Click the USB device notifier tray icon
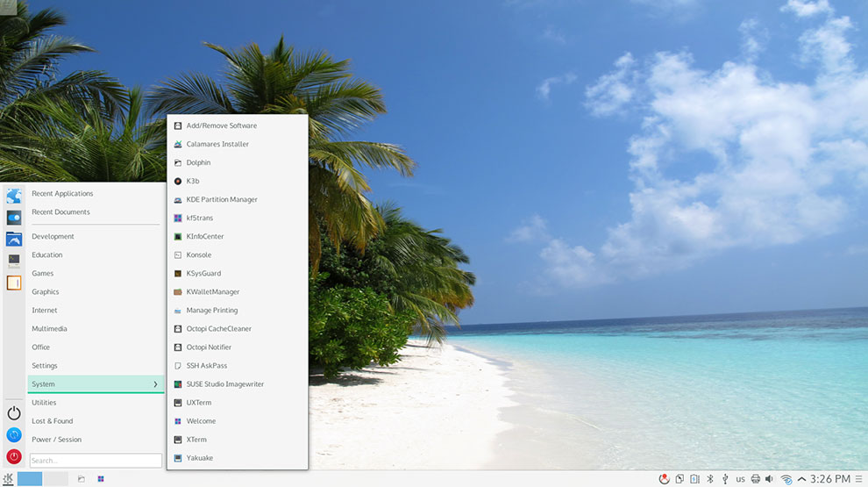868x487 pixels. tap(725, 479)
